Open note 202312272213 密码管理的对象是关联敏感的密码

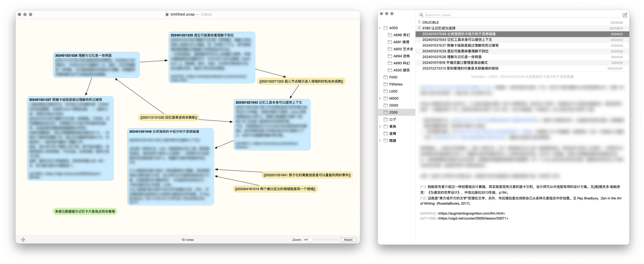tap(522, 68)
